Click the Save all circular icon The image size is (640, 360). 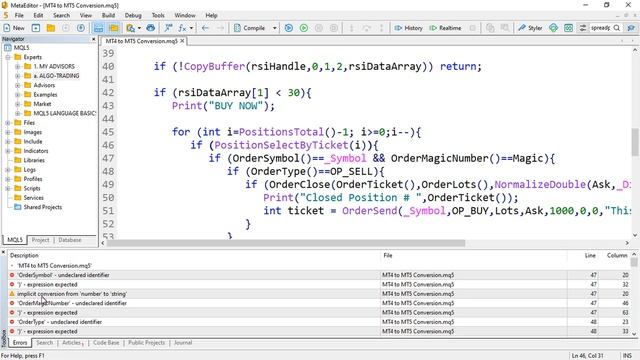81,28
